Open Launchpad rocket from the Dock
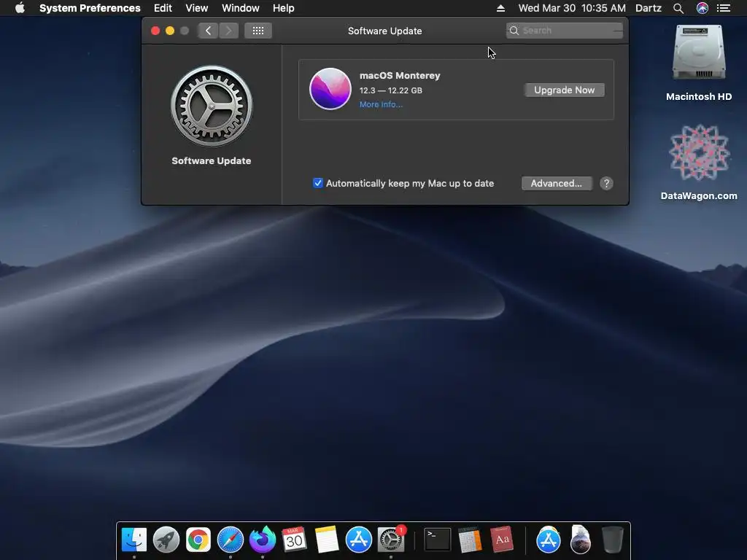 (x=166, y=540)
